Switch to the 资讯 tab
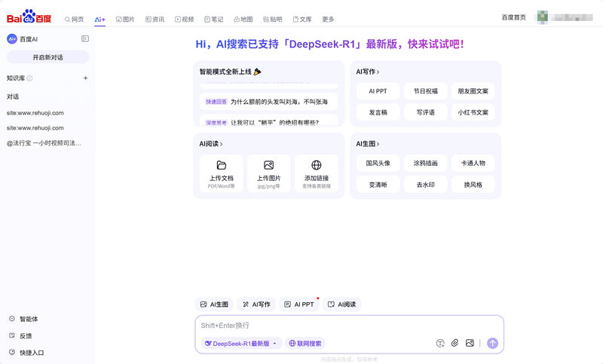This screenshot has width=603, height=364. point(155,20)
